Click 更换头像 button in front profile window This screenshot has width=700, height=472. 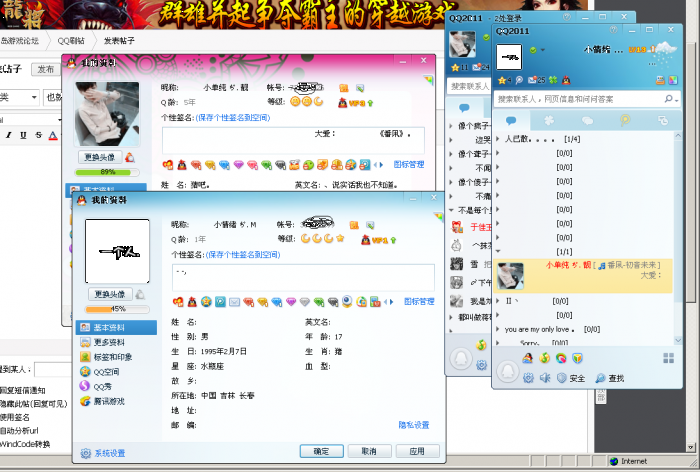pyautogui.click(x=110, y=294)
